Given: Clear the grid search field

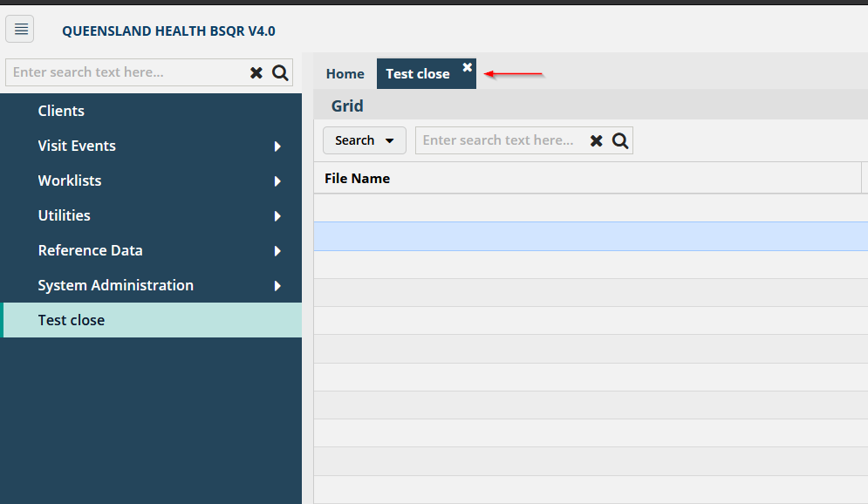Looking at the screenshot, I should point(597,141).
